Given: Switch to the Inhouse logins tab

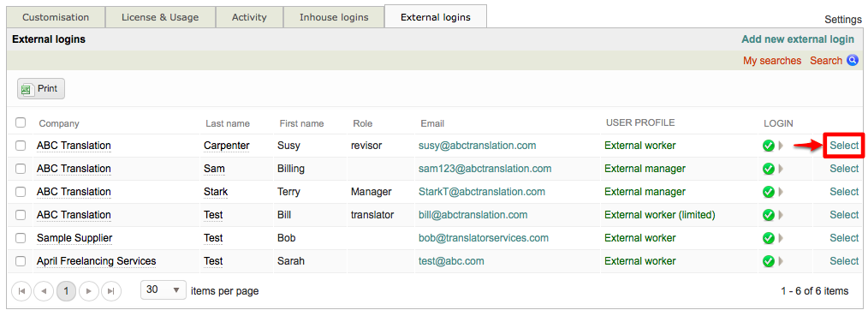Looking at the screenshot, I should coord(334,17).
